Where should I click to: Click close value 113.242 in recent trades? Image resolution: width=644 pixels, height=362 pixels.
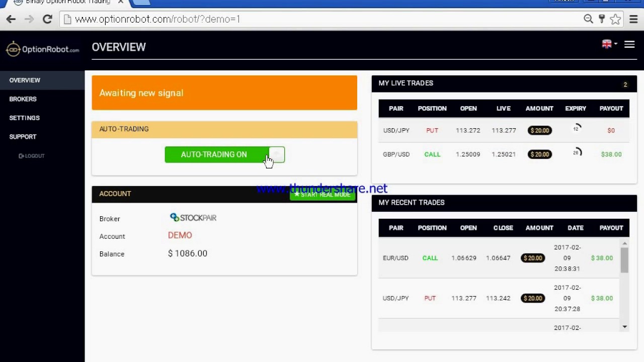(498, 298)
